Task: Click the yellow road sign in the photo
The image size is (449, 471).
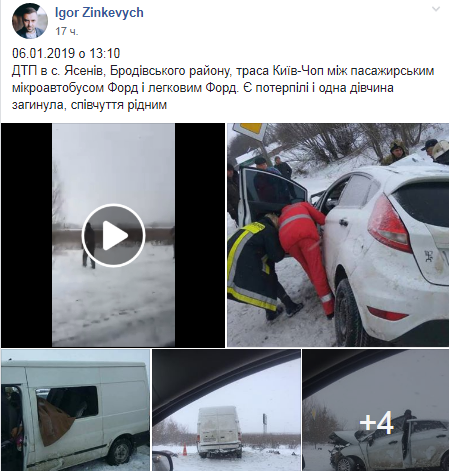Action: pos(250,131)
